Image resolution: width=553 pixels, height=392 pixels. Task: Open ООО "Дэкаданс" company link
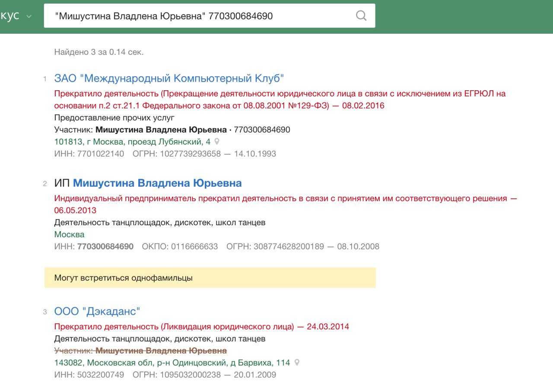pos(97,311)
